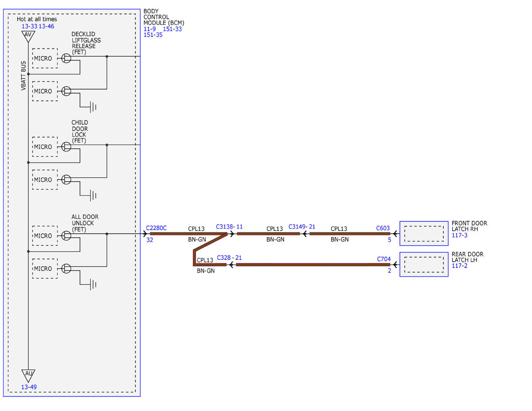Open connector C2280C link
Viewport: 532px width, 411px height.
click(x=156, y=228)
